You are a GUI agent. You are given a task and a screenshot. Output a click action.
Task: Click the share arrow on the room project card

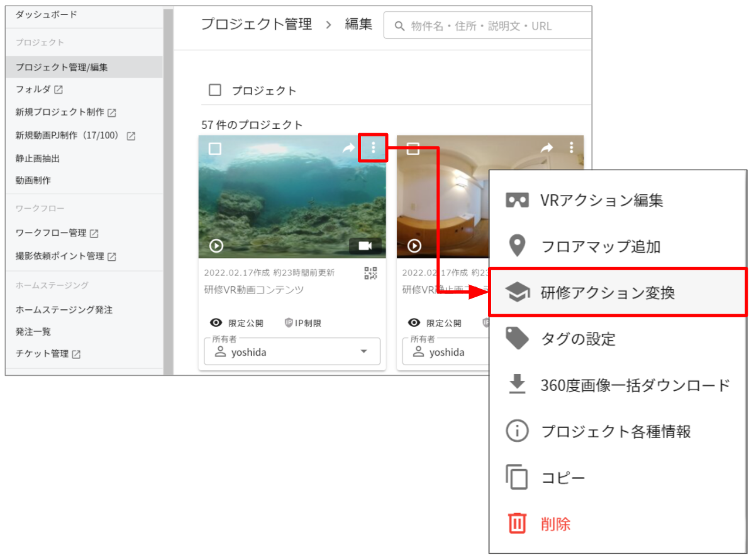(546, 148)
